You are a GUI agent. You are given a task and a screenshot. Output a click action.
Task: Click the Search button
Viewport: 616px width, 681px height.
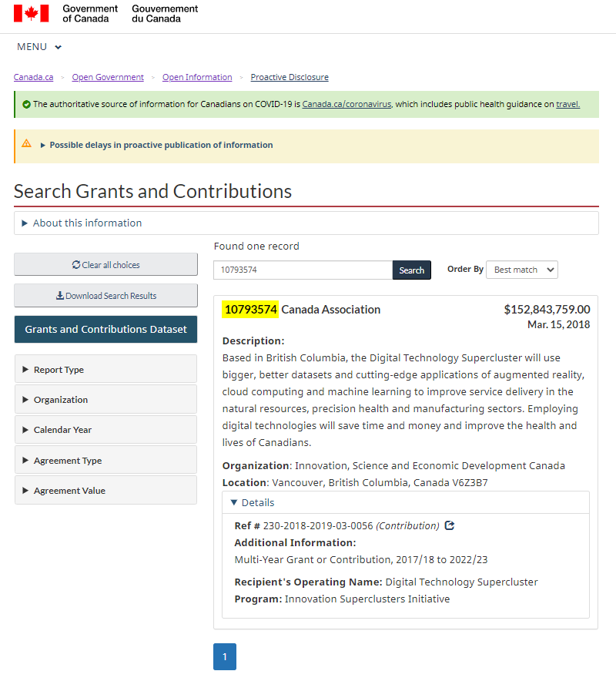[x=411, y=270]
